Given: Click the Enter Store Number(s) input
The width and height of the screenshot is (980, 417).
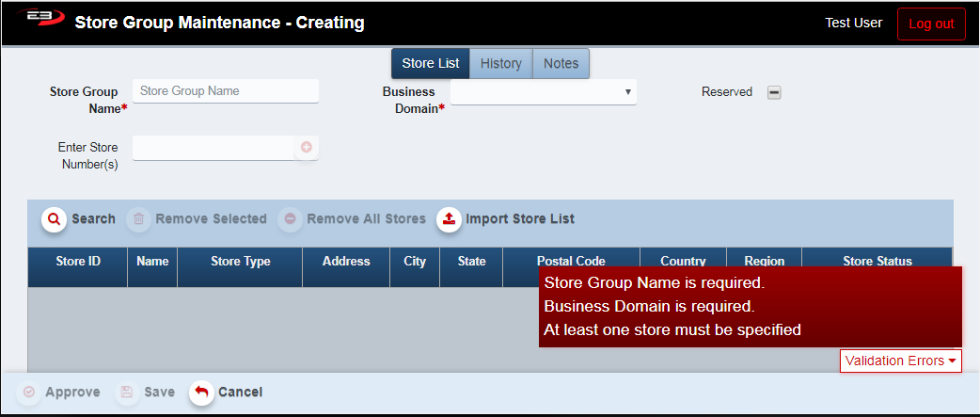Looking at the screenshot, I should click(213, 148).
